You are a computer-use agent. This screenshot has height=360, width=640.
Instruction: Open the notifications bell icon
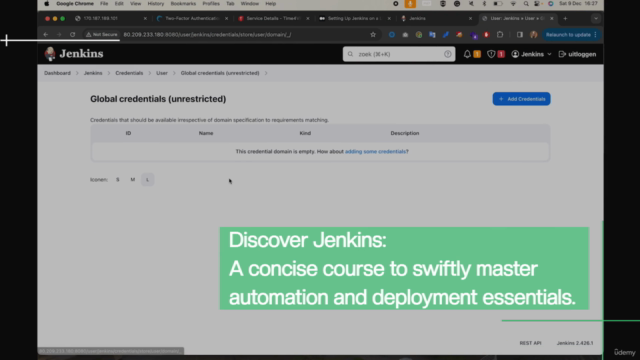467,54
